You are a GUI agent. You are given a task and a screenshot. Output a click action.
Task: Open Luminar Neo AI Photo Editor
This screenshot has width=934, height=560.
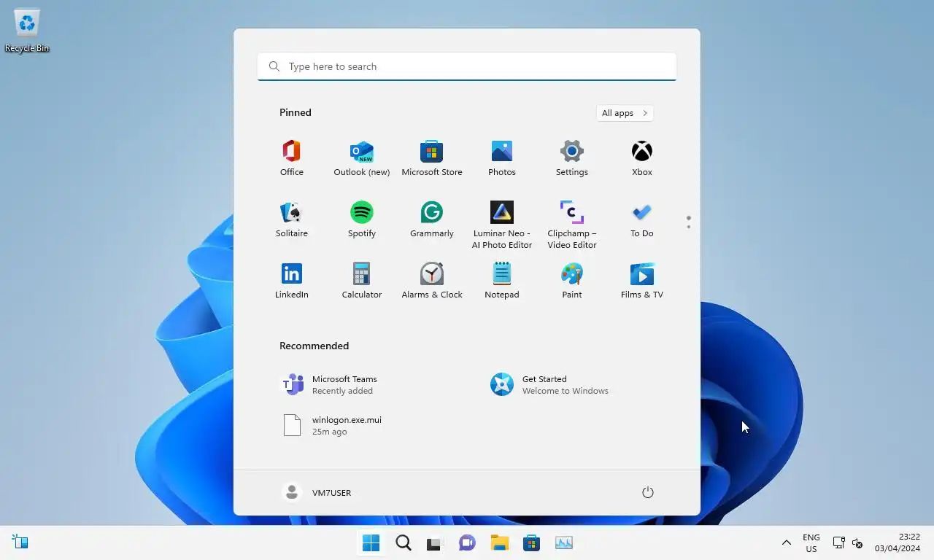[502, 225]
